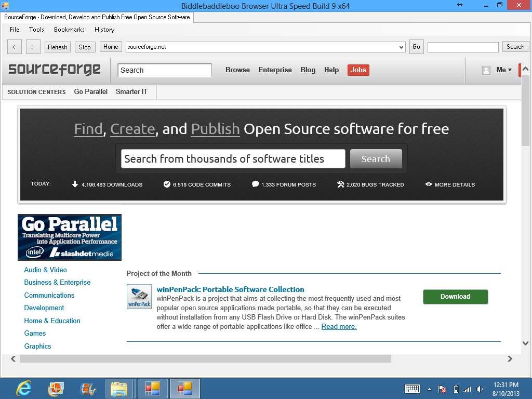Click the horizontal scroll left arrow
This screenshot has width=532, height=399.
pyautogui.click(x=13, y=358)
